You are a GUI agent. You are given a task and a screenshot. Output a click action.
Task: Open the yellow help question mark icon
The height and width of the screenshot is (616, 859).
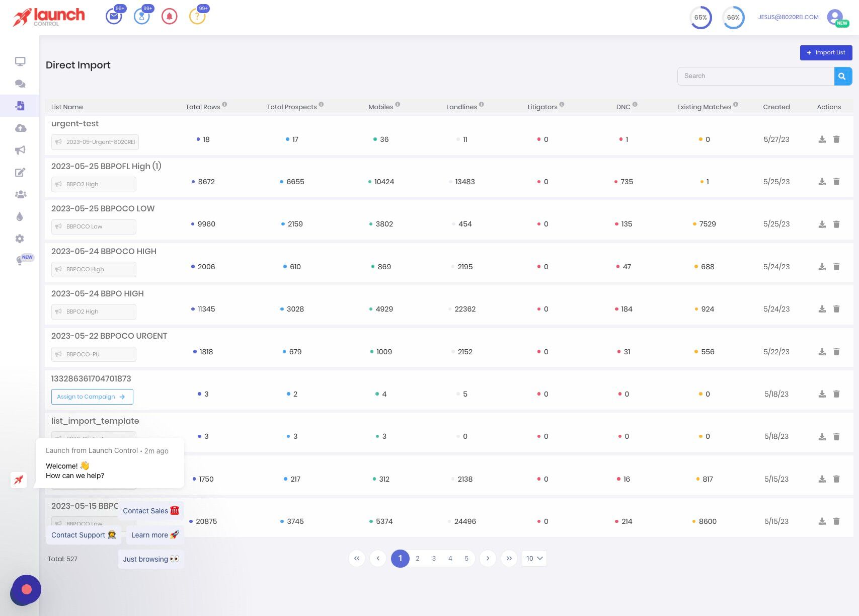point(197,16)
